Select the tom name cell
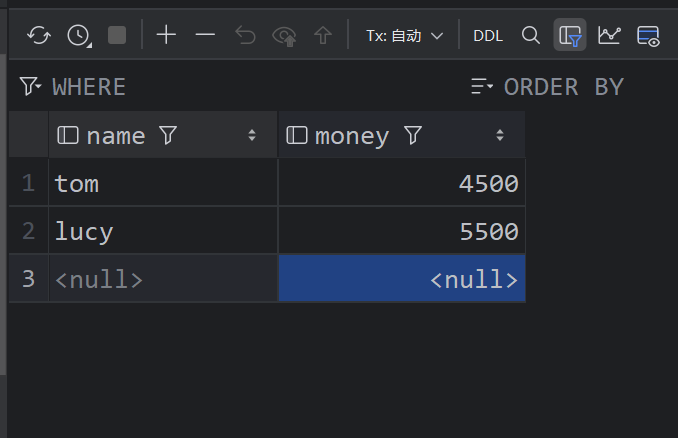The width and height of the screenshot is (678, 438). click(163, 182)
